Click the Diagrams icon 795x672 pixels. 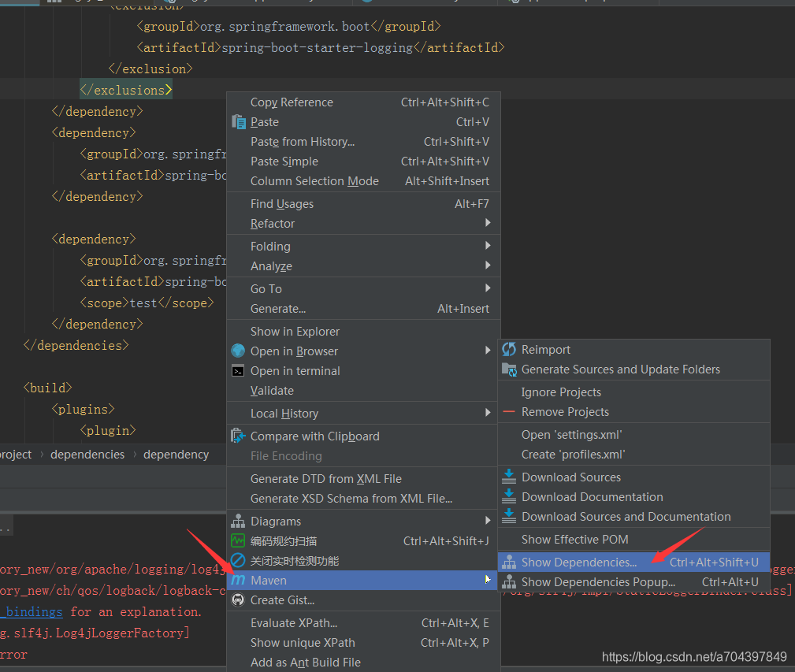click(x=238, y=521)
